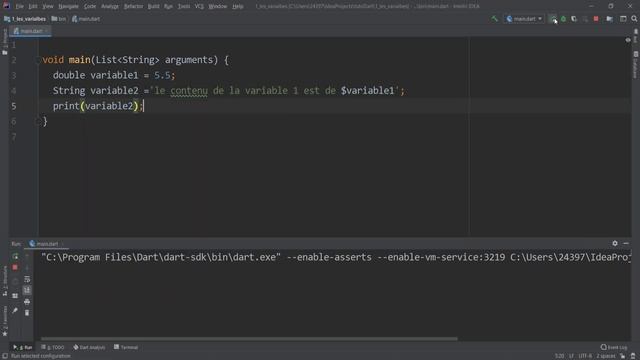The image size is (640, 360).
Task: Open the Project tool window on left edge
Action: (x=5, y=42)
